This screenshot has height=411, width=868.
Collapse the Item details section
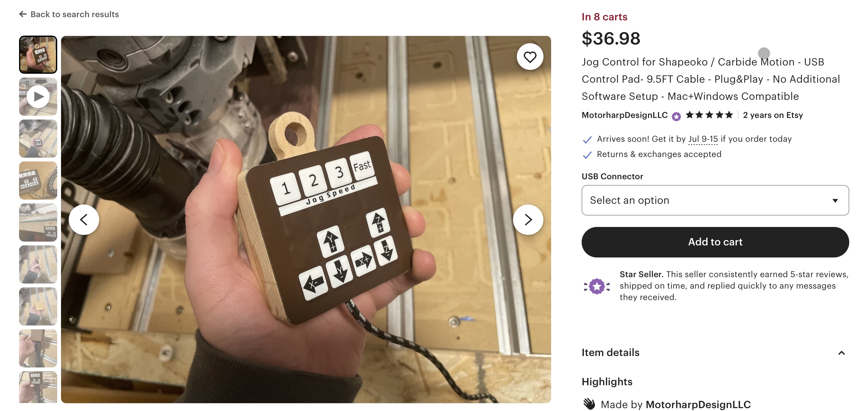(x=841, y=353)
